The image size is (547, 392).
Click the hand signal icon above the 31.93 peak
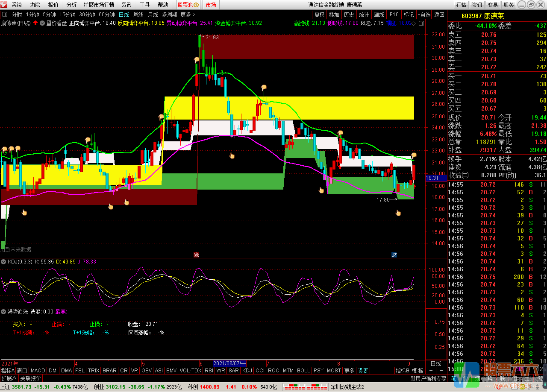pos(197,60)
